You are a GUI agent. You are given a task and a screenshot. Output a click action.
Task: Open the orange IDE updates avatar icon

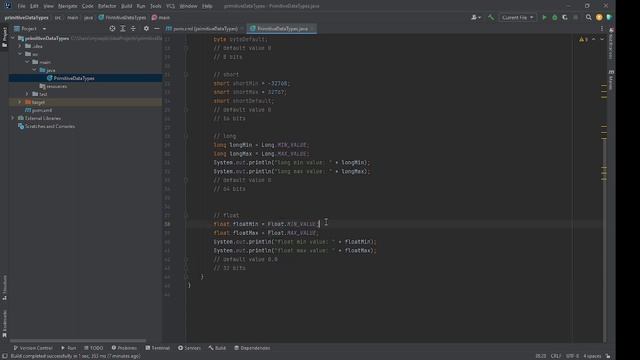[599, 18]
